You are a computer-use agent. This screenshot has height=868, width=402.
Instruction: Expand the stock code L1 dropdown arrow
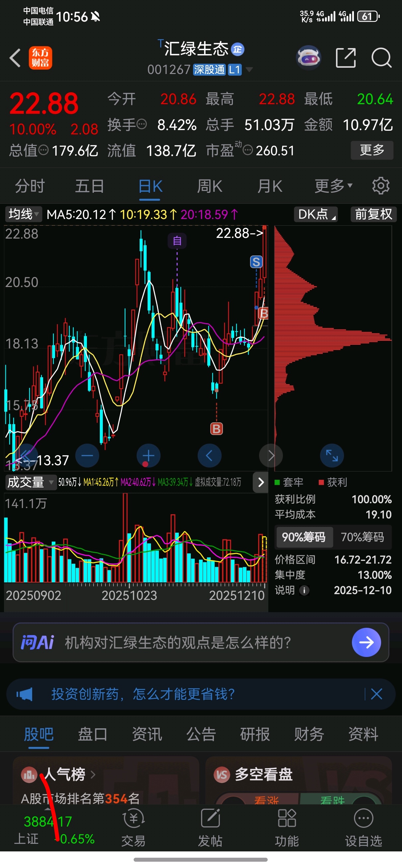[x=249, y=70]
